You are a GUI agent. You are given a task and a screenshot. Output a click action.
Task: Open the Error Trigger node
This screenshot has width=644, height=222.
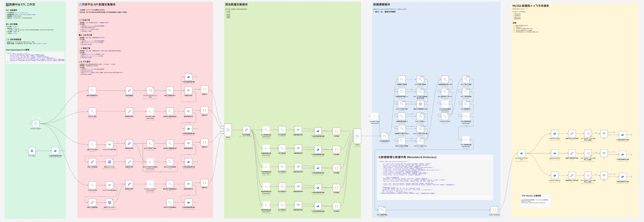[32, 151]
